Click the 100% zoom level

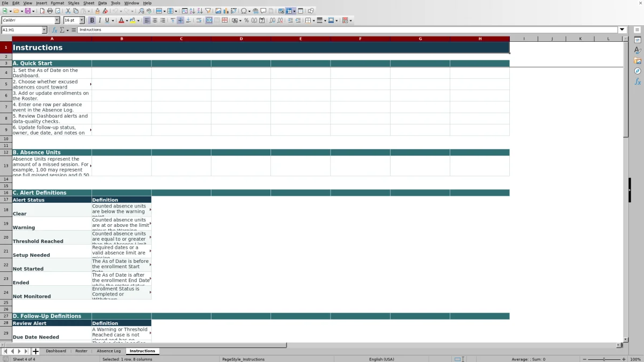tap(635, 359)
